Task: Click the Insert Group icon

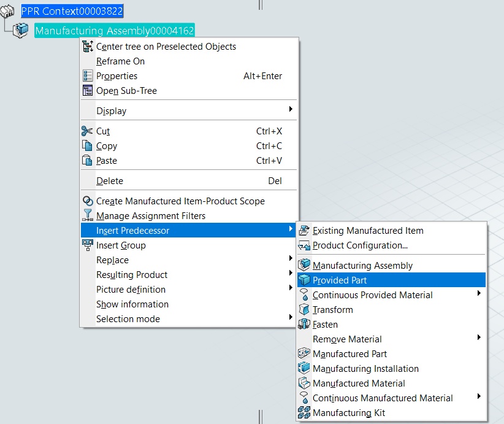Action: (88, 245)
